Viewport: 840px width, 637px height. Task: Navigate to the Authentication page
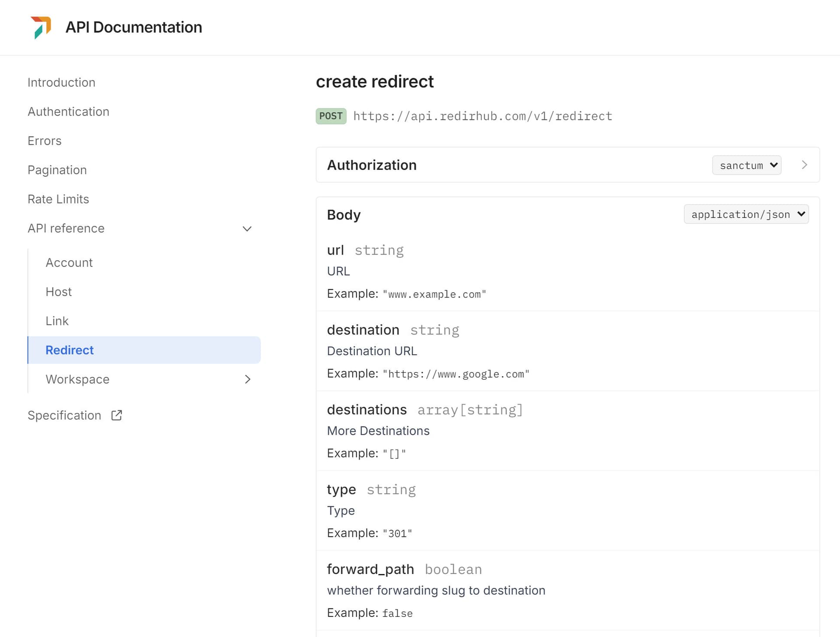[x=68, y=112]
